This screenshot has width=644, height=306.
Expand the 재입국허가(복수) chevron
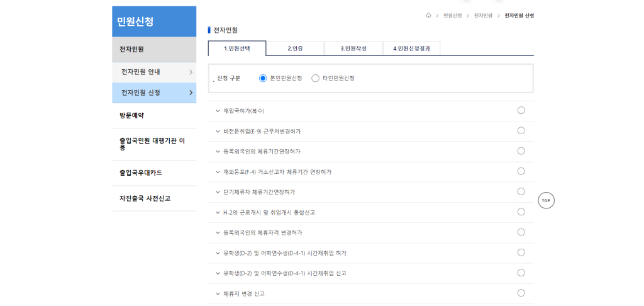point(218,111)
